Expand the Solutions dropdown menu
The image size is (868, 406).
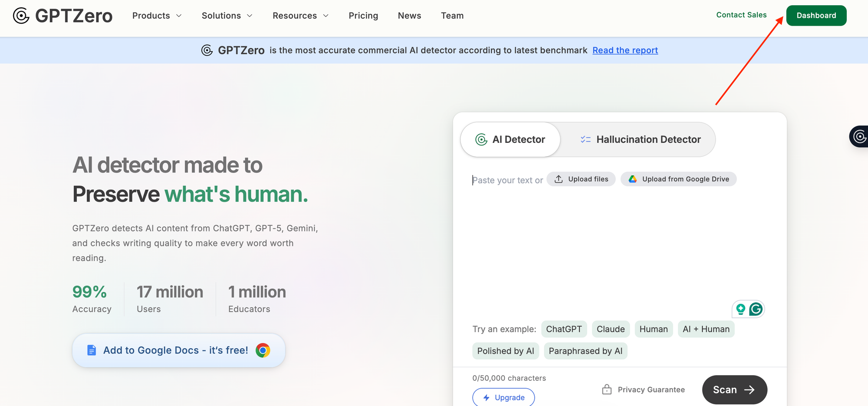pos(227,16)
